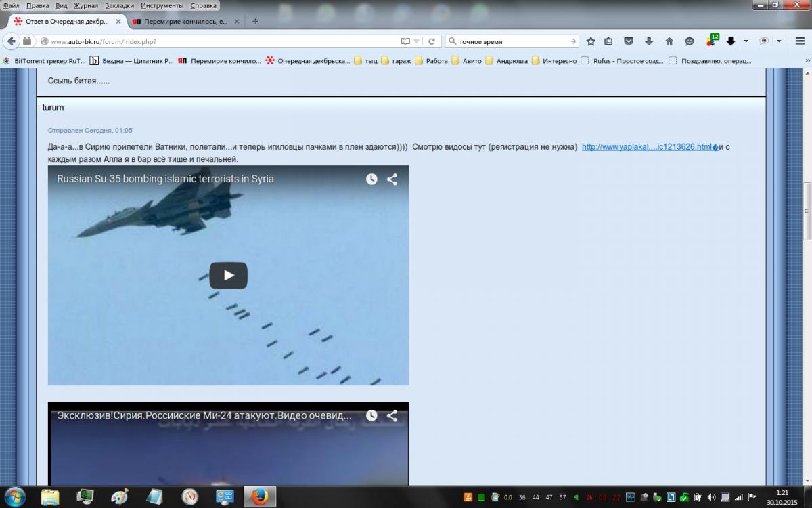Viewport: 812px width, 508px height.
Task: Open the bookmarks list icon
Action: [608, 41]
